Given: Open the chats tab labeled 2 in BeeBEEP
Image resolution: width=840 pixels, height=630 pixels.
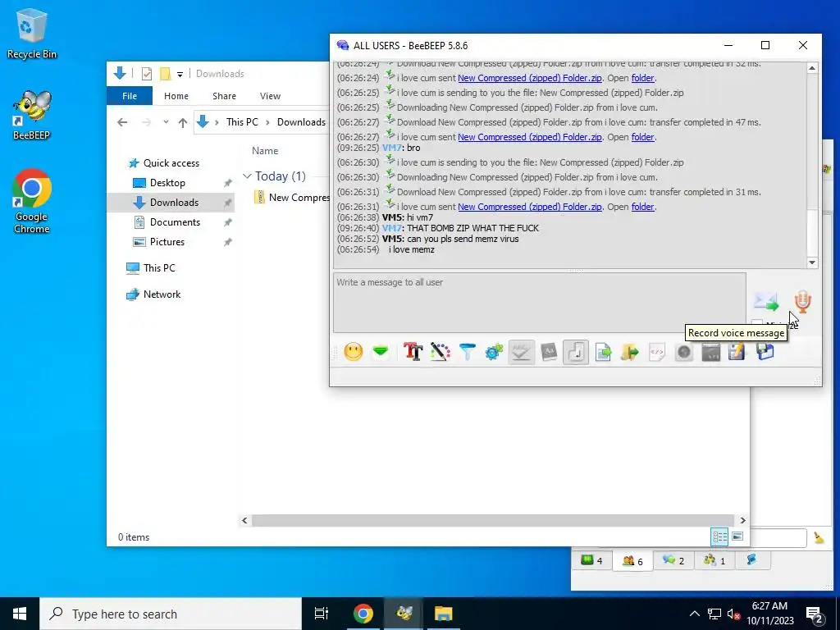Looking at the screenshot, I should (673, 561).
